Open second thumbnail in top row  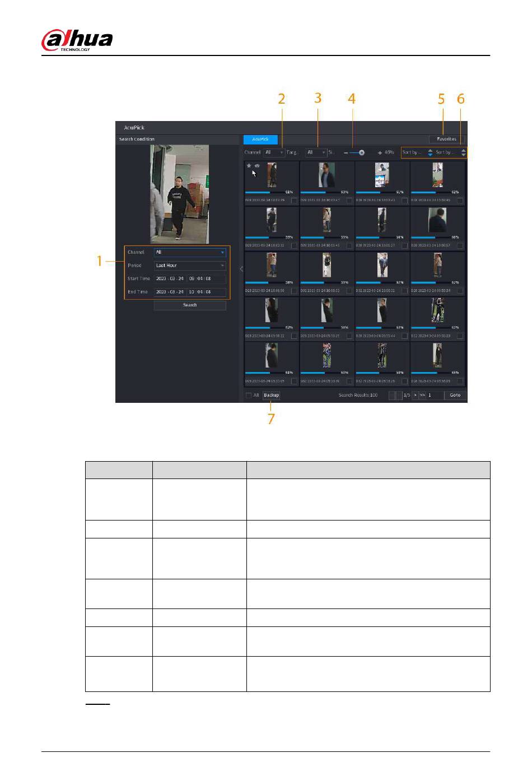pyautogui.click(x=326, y=175)
